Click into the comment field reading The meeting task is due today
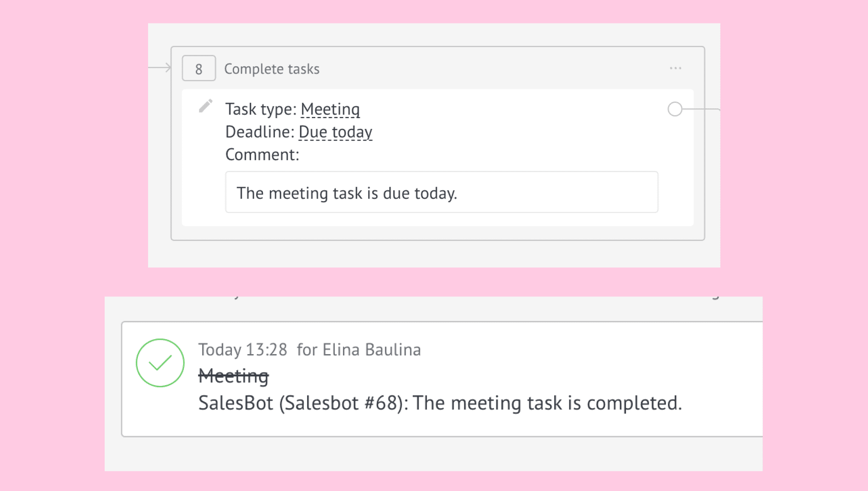Viewport: 868px width, 491px height. [442, 192]
